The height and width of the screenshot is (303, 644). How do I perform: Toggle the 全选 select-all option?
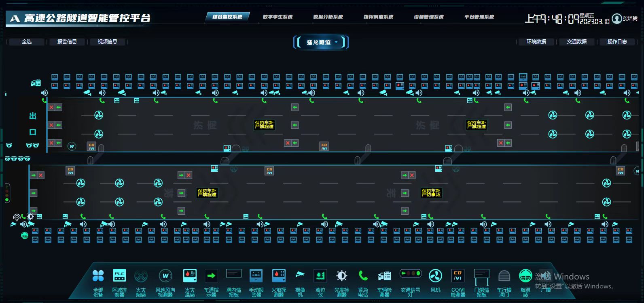click(x=27, y=42)
